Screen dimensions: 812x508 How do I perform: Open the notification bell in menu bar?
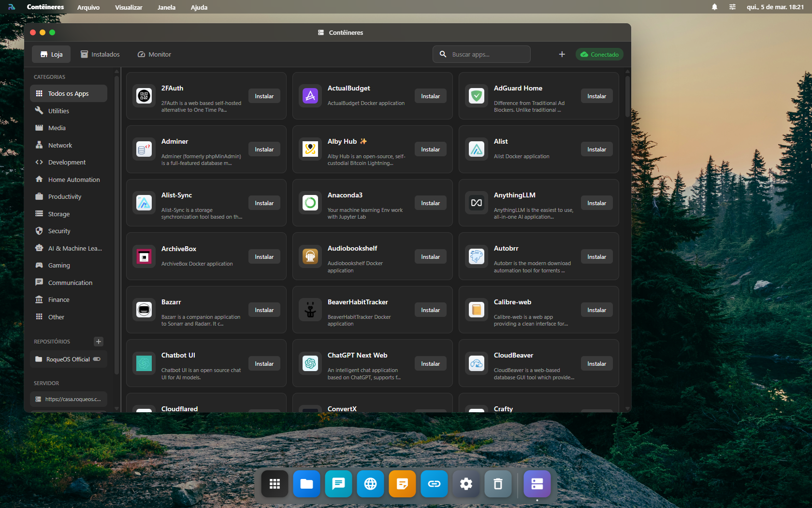click(714, 7)
